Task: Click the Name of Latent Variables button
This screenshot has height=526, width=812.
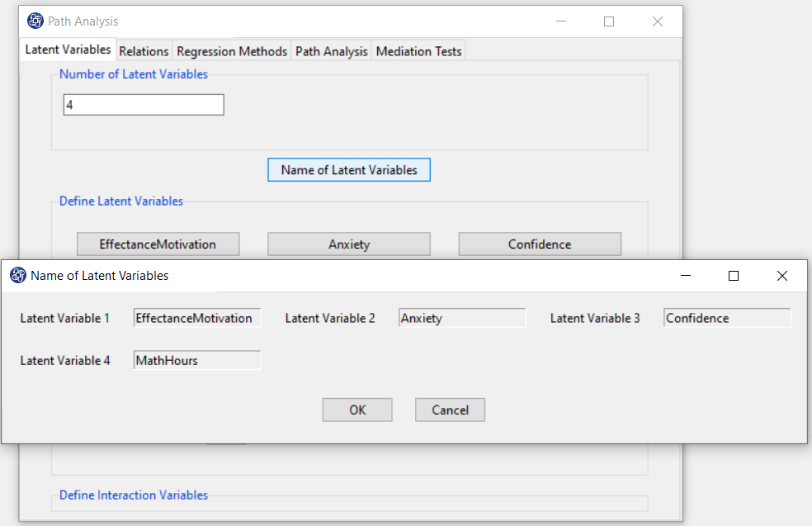Action: [x=349, y=170]
